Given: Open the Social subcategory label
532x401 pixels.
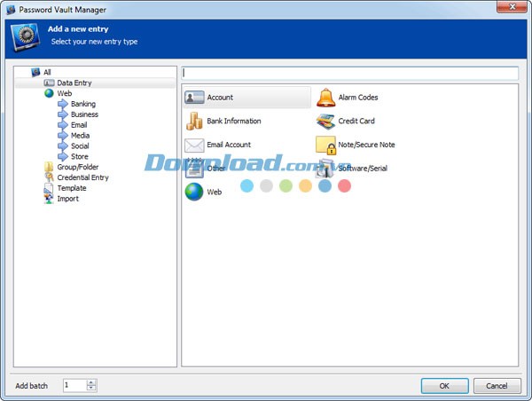Looking at the screenshot, I should point(80,146).
